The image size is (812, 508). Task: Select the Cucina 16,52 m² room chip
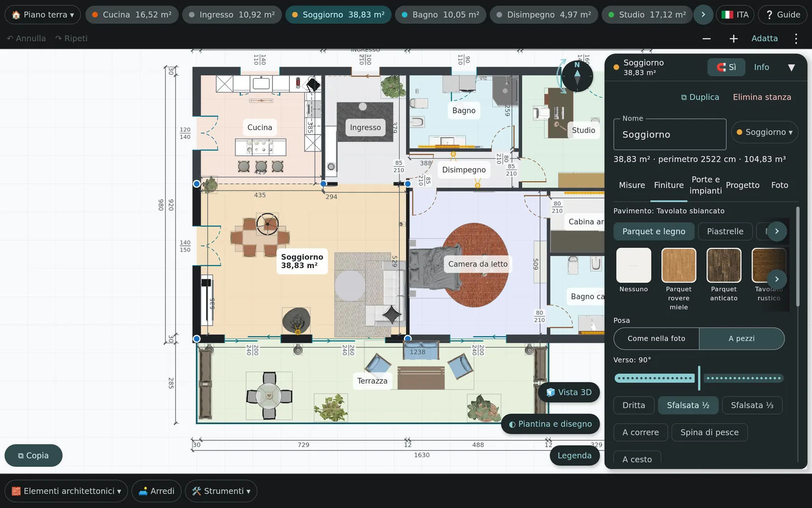tap(131, 15)
